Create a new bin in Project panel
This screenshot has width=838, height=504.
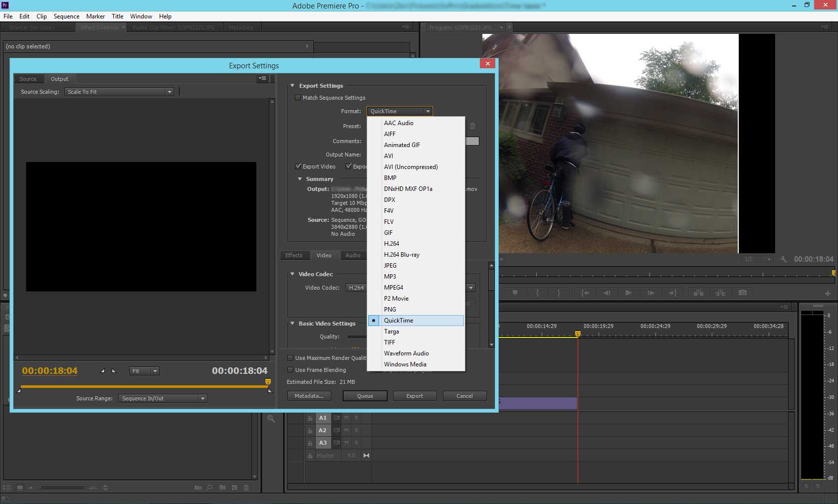(x=222, y=488)
